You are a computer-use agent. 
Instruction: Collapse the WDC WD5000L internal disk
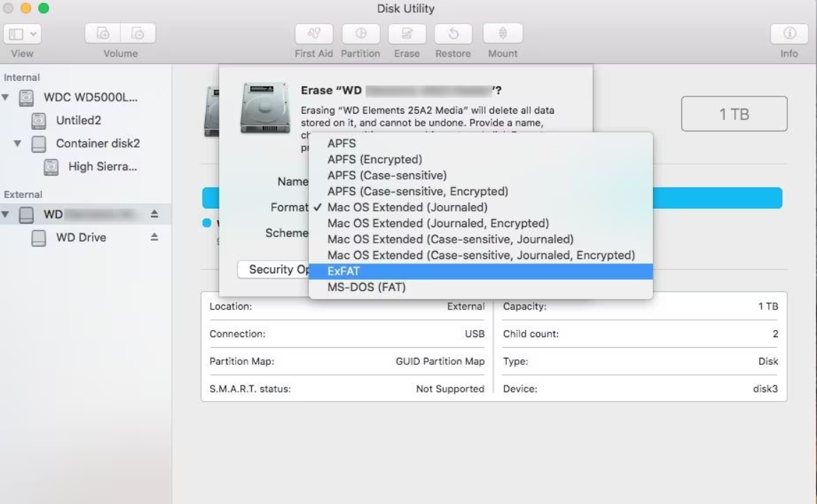(x=6, y=97)
